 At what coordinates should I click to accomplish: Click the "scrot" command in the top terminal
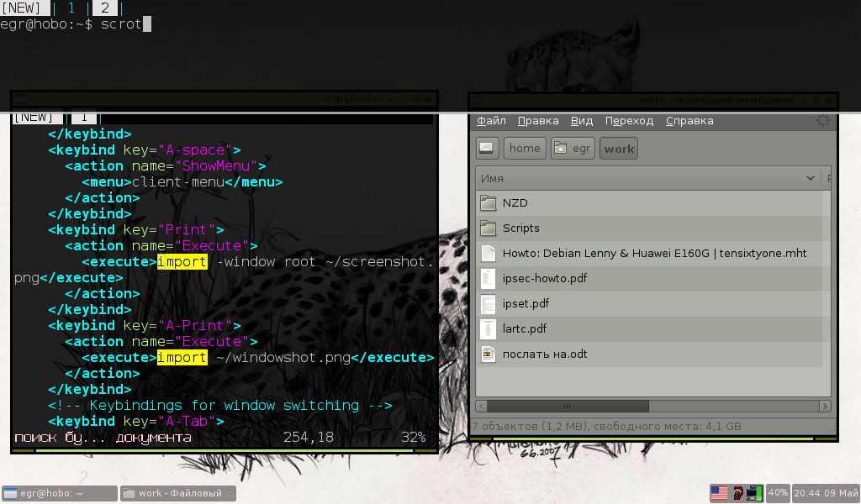click(x=121, y=24)
